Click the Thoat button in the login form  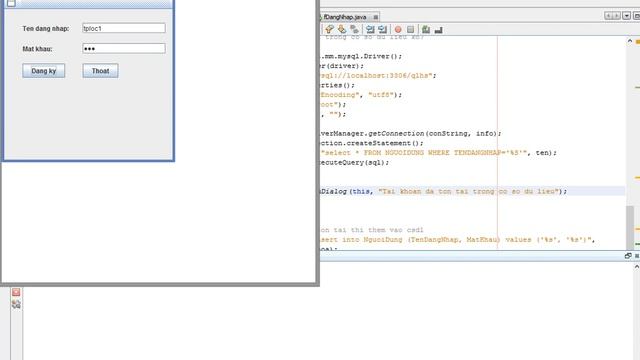(x=100, y=71)
